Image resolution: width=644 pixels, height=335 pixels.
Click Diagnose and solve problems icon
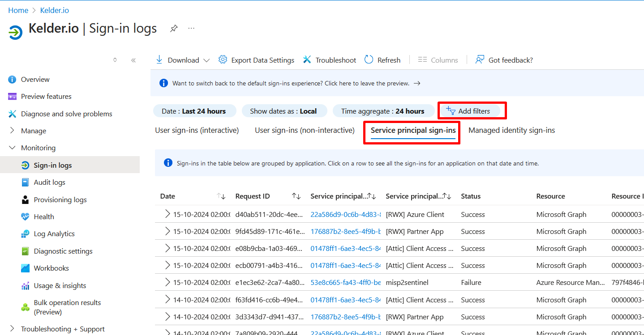tap(13, 114)
